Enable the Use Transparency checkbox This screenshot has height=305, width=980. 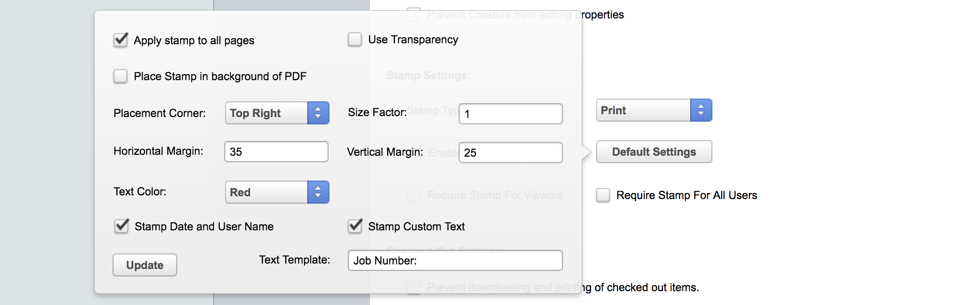(x=354, y=40)
